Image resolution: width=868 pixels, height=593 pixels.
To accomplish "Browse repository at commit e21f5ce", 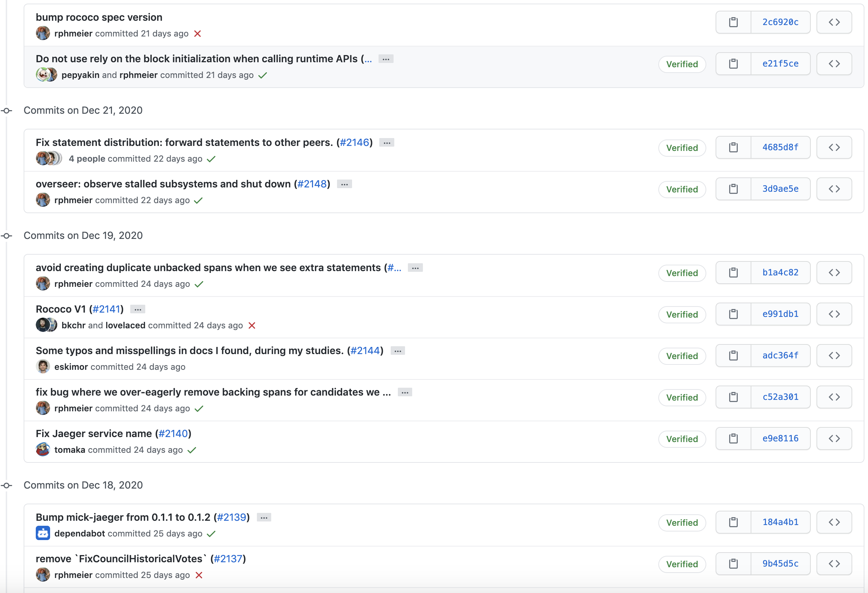I will [834, 64].
